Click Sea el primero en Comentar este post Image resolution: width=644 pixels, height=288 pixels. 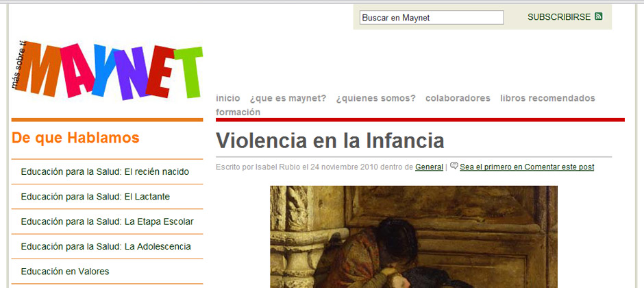pos(527,167)
